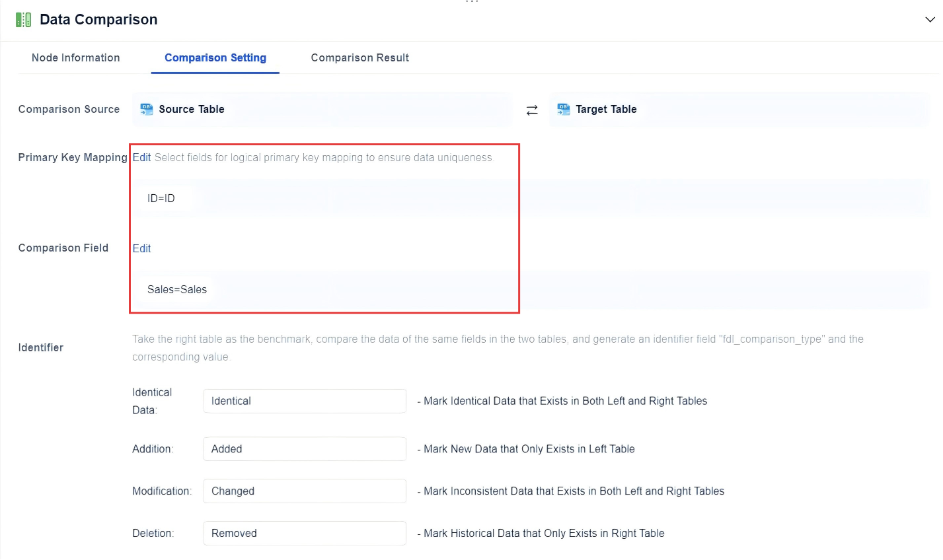Click the Data Comparison title text
943x560 pixels.
(98, 20)
